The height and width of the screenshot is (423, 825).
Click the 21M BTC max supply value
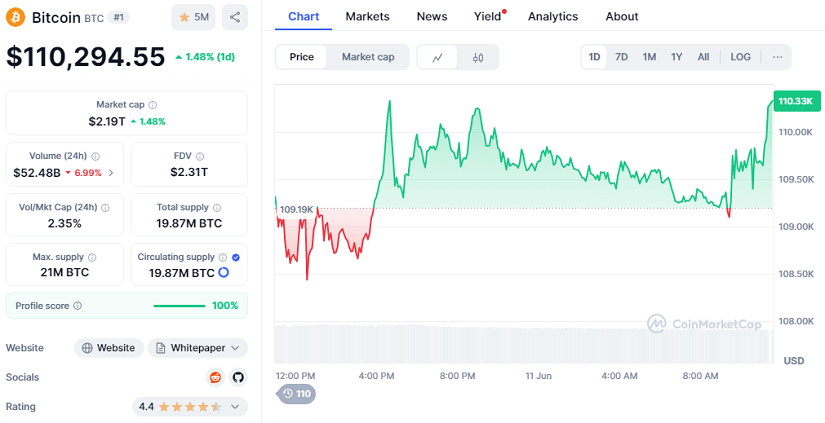pos(65,272)
